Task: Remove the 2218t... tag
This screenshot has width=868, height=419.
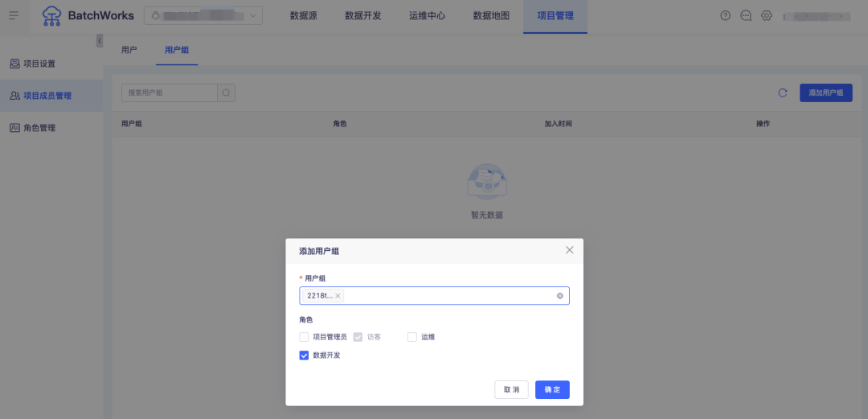Action: point(338,296)
